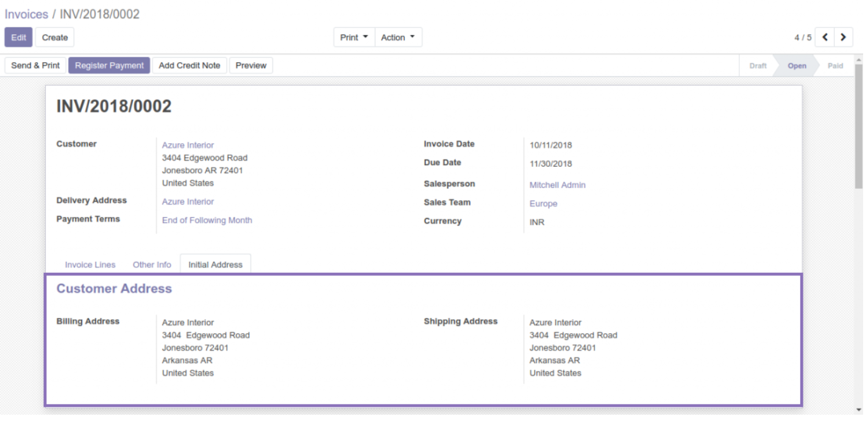Open the Print dropdown menu
This screenshot has height=422, width=868.
[x=354, y=37]
